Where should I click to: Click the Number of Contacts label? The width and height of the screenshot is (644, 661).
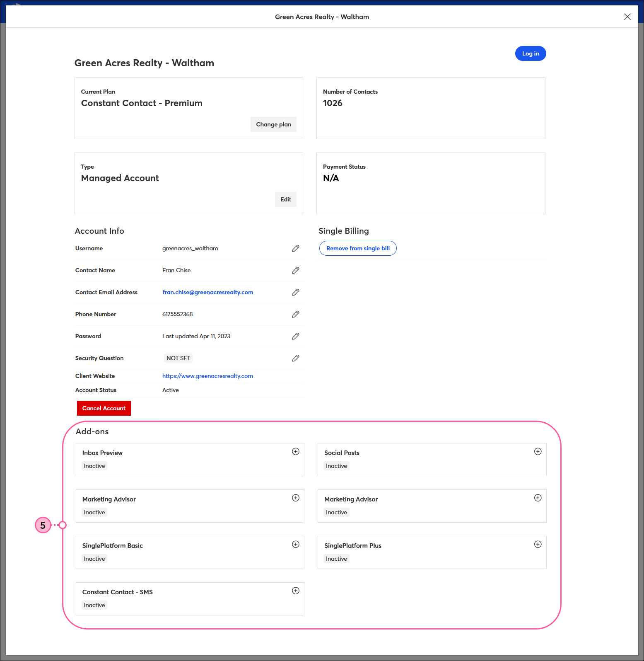click(x=350, y=92)
